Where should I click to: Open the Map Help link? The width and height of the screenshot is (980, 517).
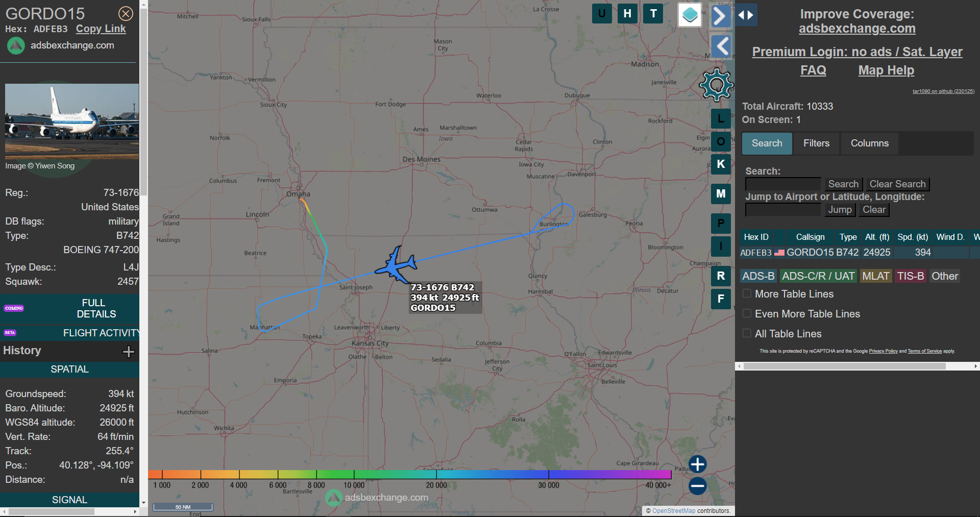pyautogui.click(x=886, y=70)
